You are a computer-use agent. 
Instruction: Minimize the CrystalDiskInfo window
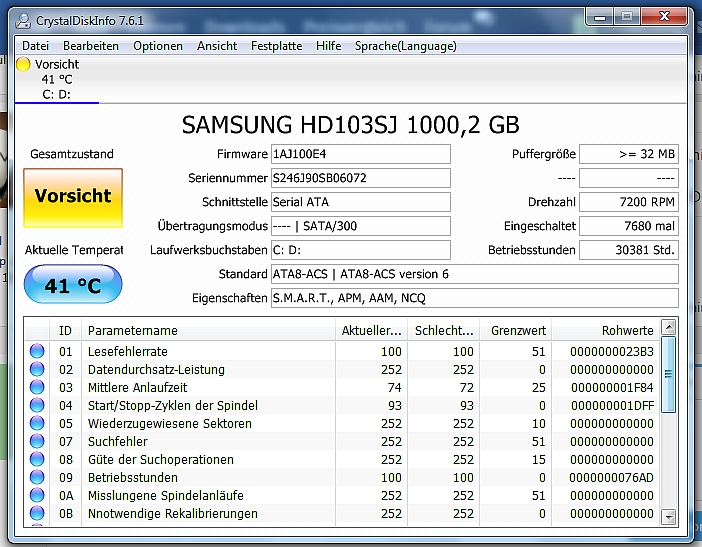(x=599, y=17)
